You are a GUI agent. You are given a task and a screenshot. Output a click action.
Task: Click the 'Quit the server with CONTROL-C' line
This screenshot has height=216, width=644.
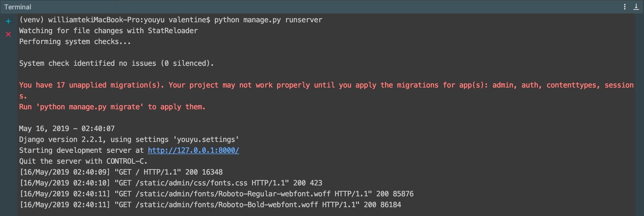pyautogui.click(x=83, y=161)
